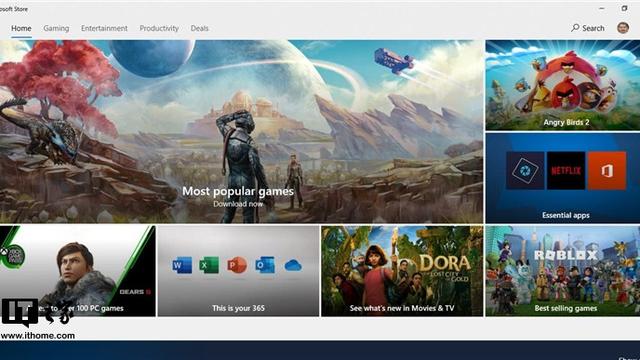The width and height of the screenshot is (640, 360).
Task: Minimize the Microsoft Store window
Action: tap(602, 8)
